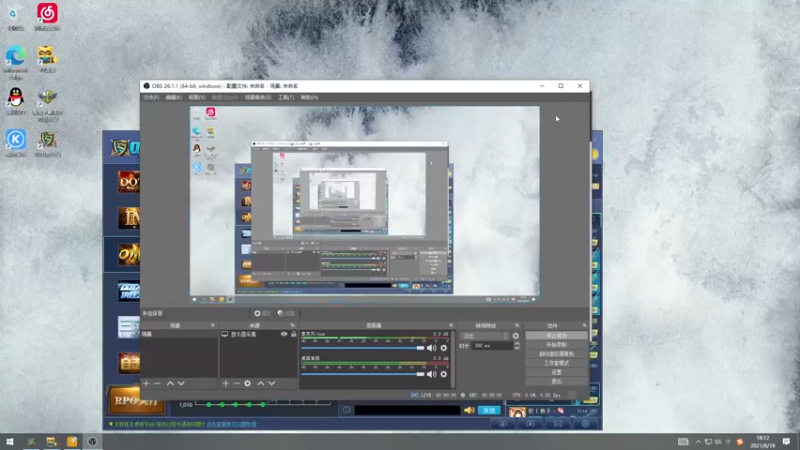Open the 淡出 transition dropdown

click(x=485, y=336)
